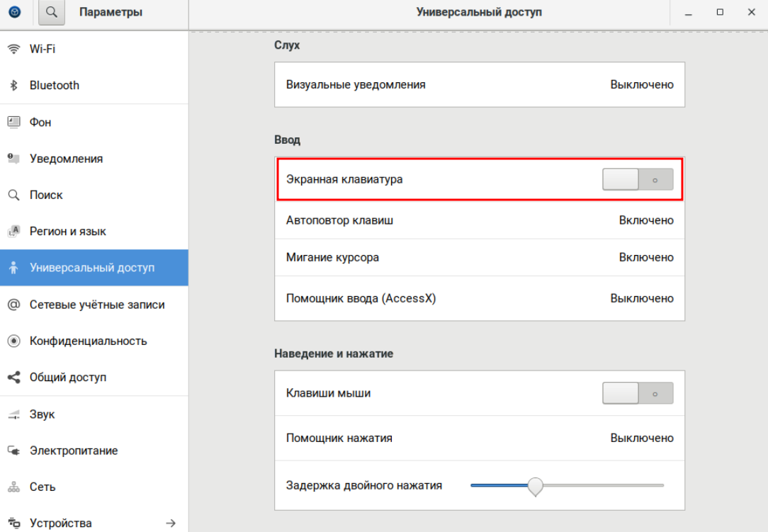Open Уведомления via its sidebar icon
The width and height of the screenshot is (768, 532).
(x=13, y=159)
